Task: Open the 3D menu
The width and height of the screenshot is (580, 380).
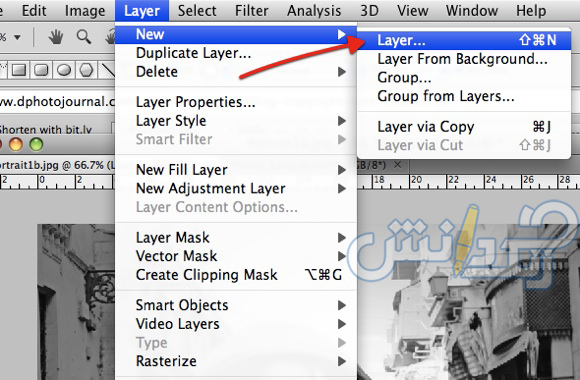Action: (370, 11)
